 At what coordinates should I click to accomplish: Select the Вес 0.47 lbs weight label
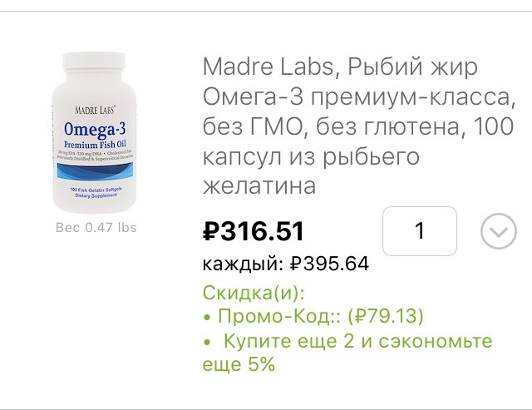point(96,227)
